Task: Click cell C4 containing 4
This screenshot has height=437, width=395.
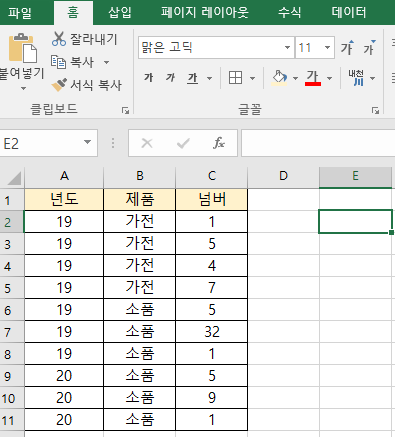Action: [212, 266]
